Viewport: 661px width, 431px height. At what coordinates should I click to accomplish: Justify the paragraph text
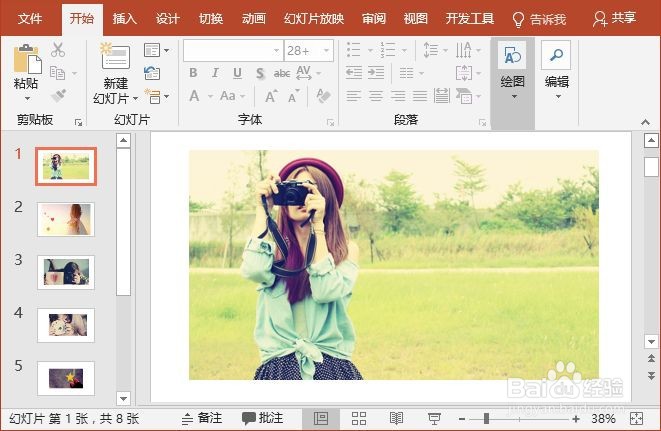pyautogui.click(x=419, y=96)
